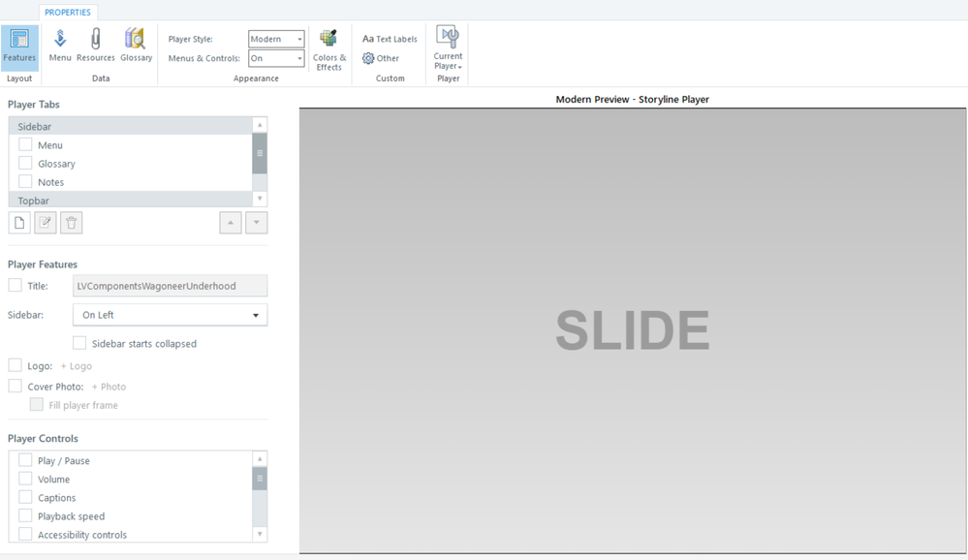This screenshot has width=968, height=560.
Task: Click Player Tabs list scroll-up arrow
Action: pos(260,125)
